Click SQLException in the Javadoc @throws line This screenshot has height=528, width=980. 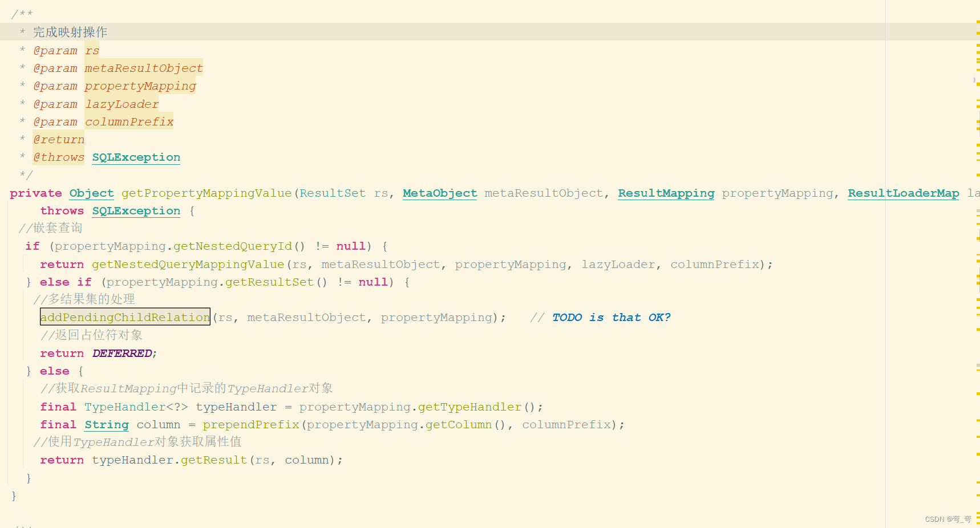[x=136, y=157]
